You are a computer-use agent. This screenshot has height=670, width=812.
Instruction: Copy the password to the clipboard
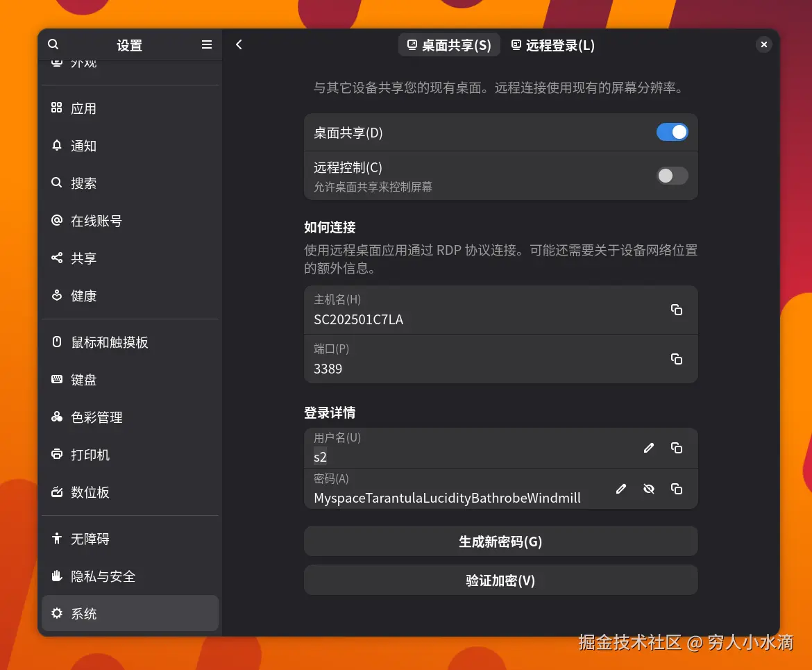[677, 489]
